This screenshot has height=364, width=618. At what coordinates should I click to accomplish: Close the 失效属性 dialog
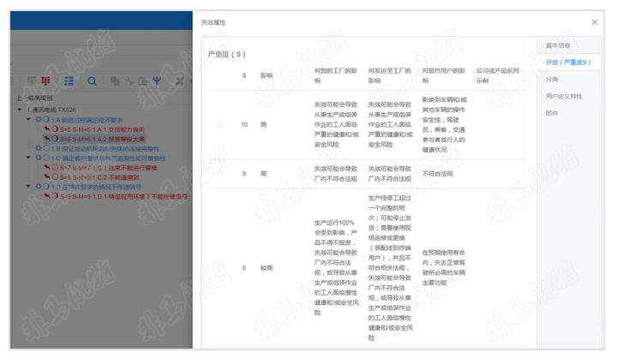coord(594,22)
